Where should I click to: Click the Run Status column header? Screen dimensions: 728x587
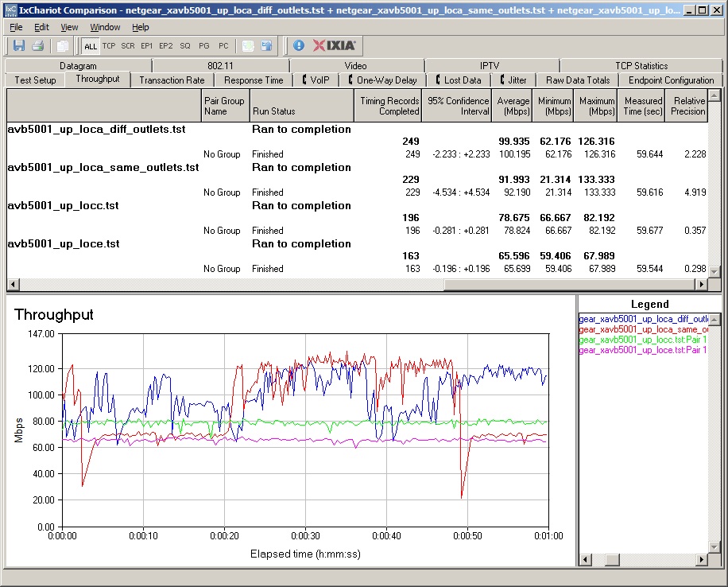(302, 106)
